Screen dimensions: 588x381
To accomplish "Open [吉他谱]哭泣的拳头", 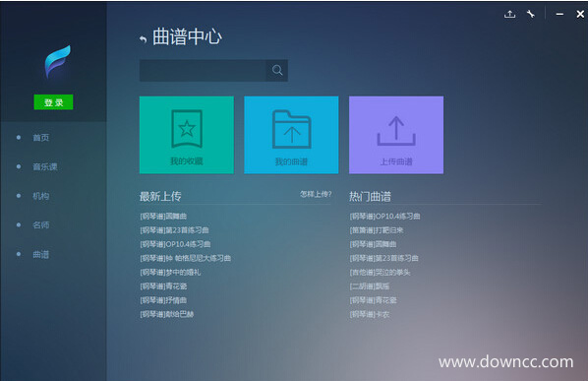I will [x=380, y=272].
